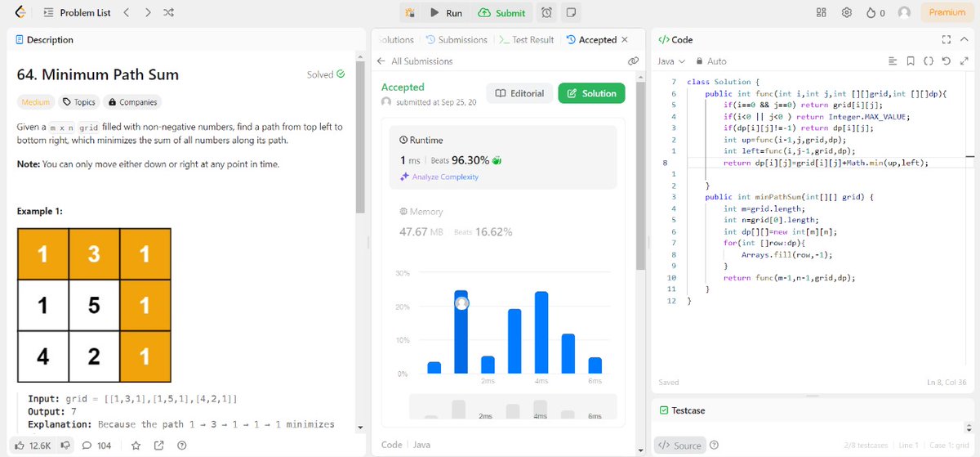Open the Java language dropdown
Screen dimensions: 980x457
[x=670, y=61]
